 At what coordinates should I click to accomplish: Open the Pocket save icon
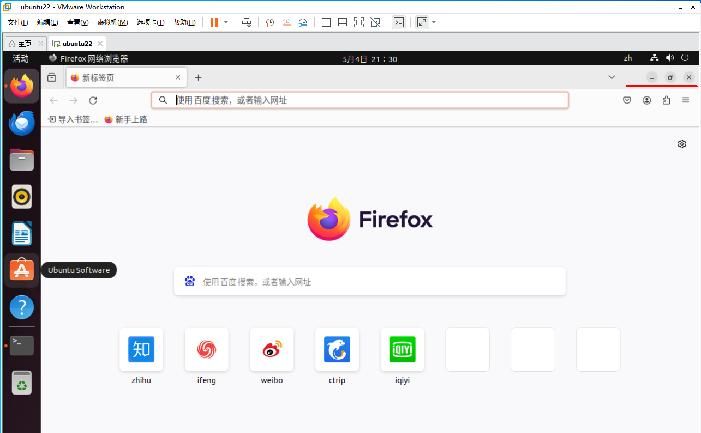pos(627,100)
